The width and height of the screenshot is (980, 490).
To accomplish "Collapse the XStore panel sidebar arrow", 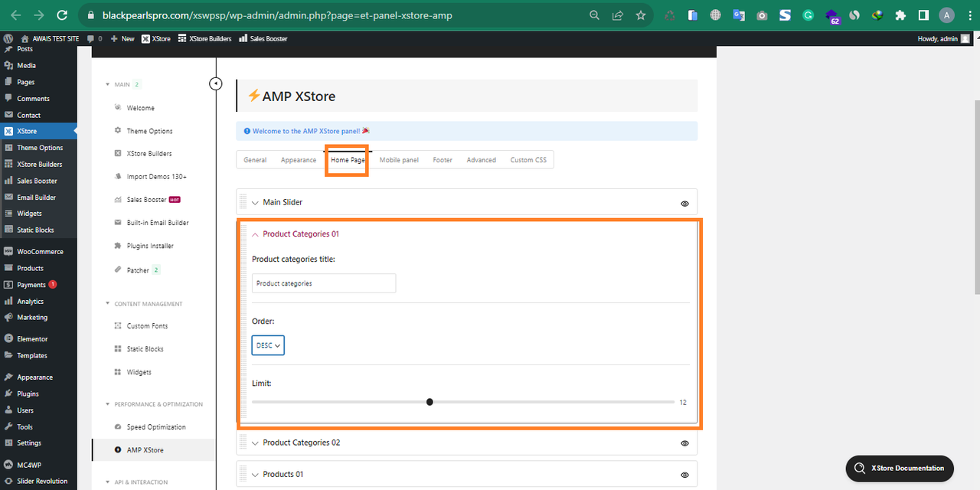I will (216, 83).
